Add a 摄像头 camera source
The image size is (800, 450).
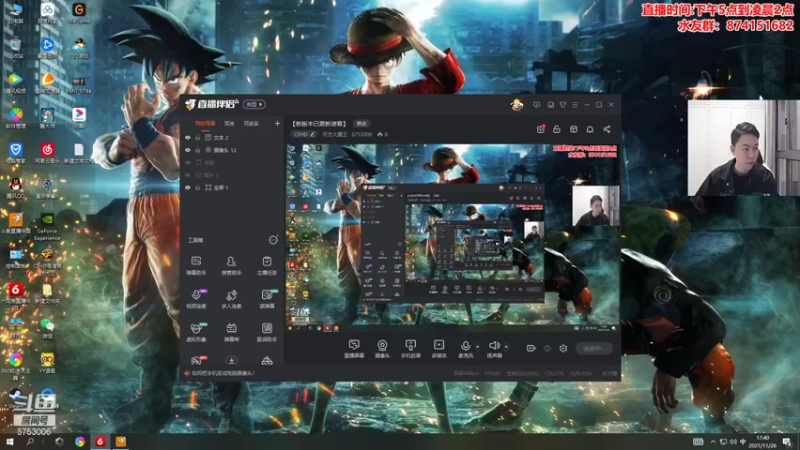(382, 349)
